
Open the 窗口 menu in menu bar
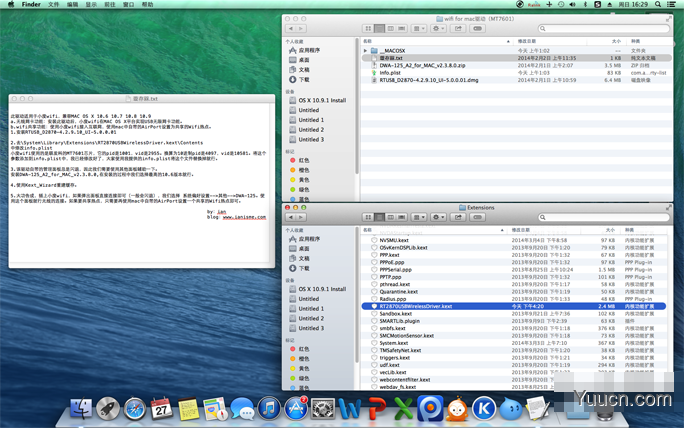point(129,4)
